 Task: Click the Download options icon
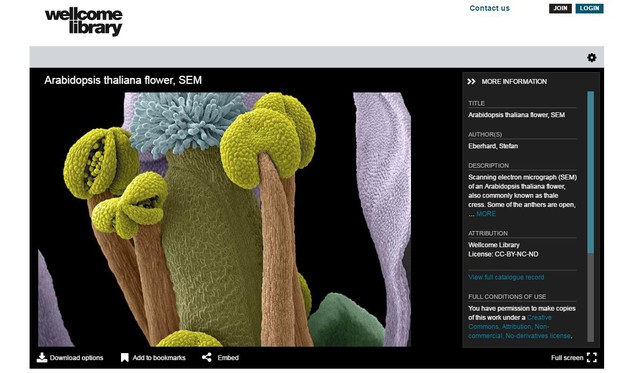pyautogui.click(x=42, y=357)
